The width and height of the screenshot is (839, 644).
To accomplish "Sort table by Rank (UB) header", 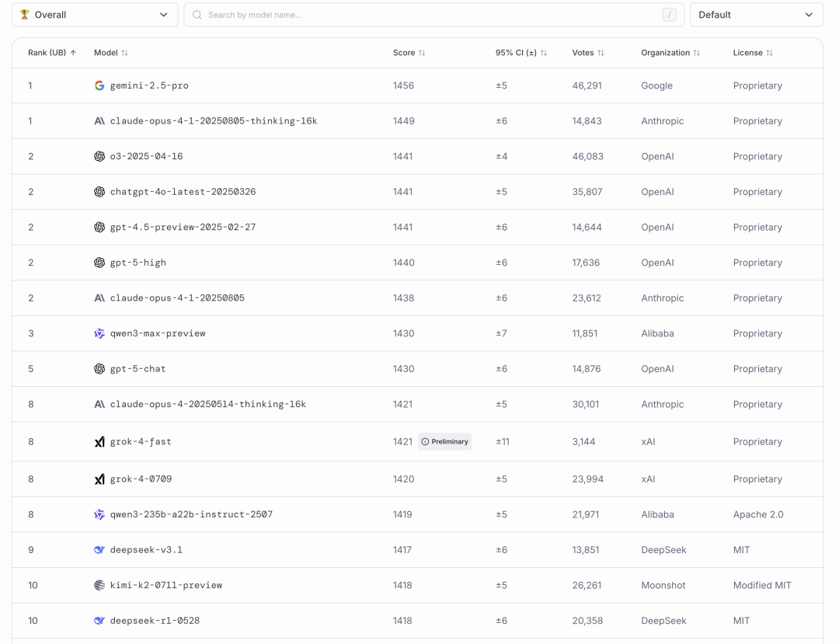I will (x=52, y=52).
